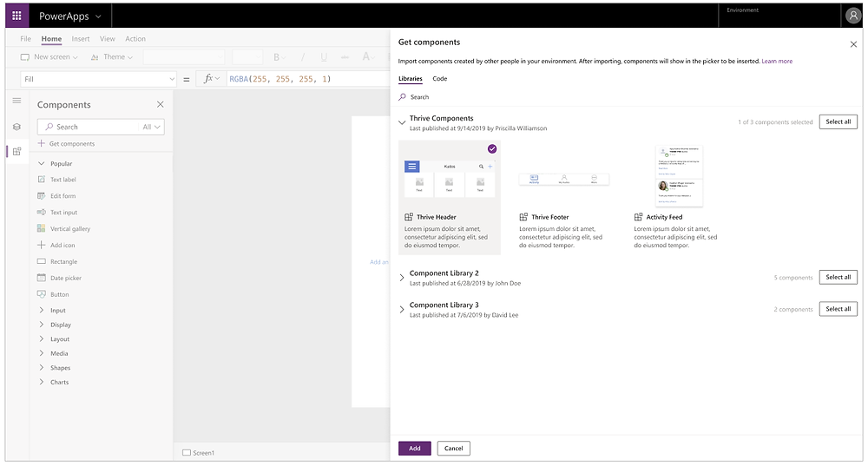Switch to the Insert ribbon tab
This screenshot has width=868, height=466.
(x=80, y=39)
